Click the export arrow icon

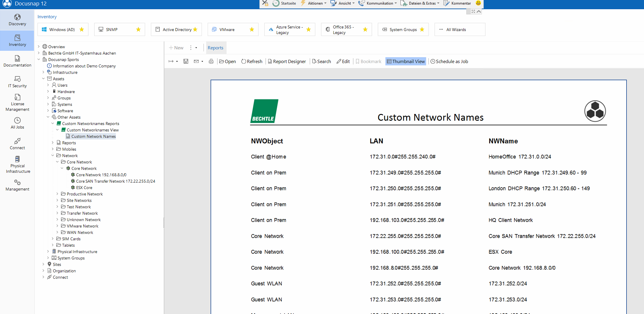pyautogui.click(x=171, y=61)
